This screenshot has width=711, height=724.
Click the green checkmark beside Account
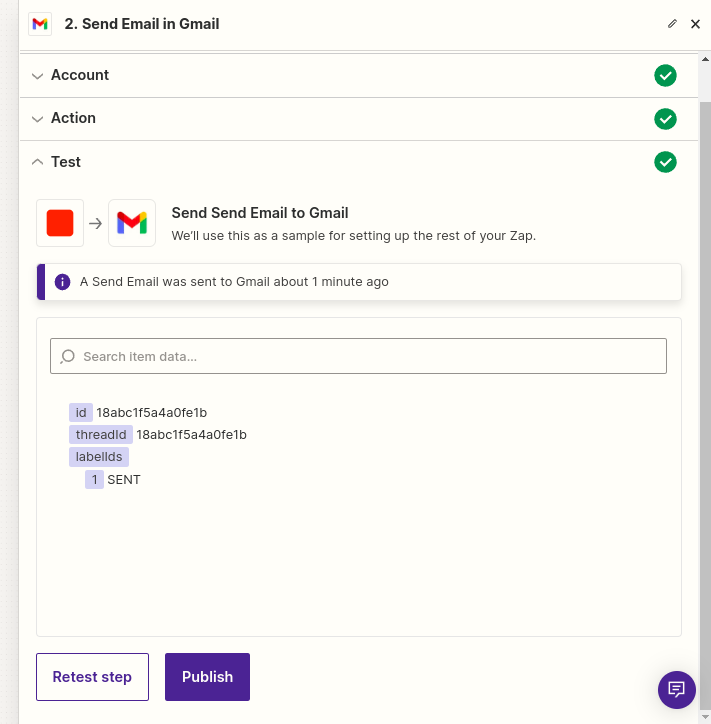[x=665, y=76]
